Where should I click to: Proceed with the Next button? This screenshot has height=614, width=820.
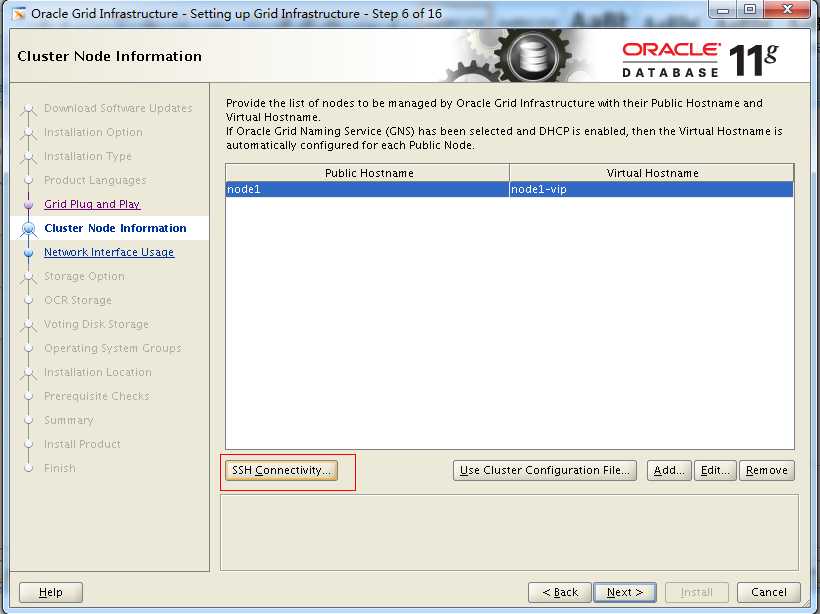(x=625, y=592)
